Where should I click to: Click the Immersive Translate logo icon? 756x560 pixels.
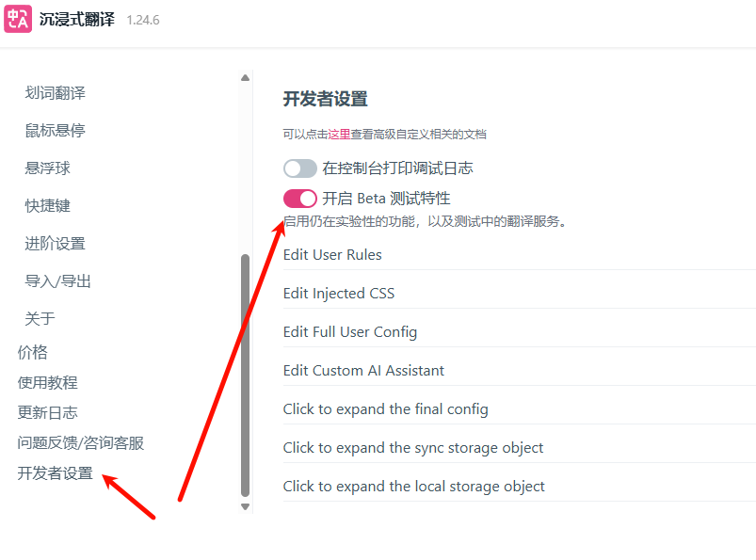[18, 19]
